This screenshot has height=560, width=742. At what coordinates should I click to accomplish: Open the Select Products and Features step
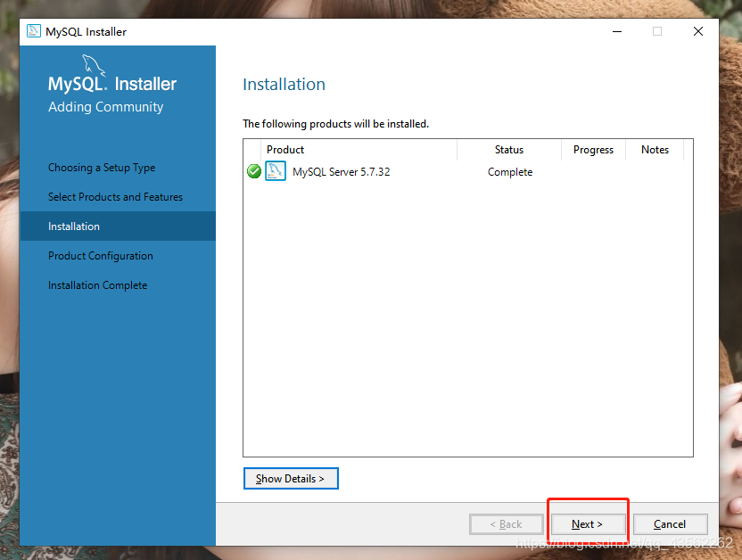(115, 196)
